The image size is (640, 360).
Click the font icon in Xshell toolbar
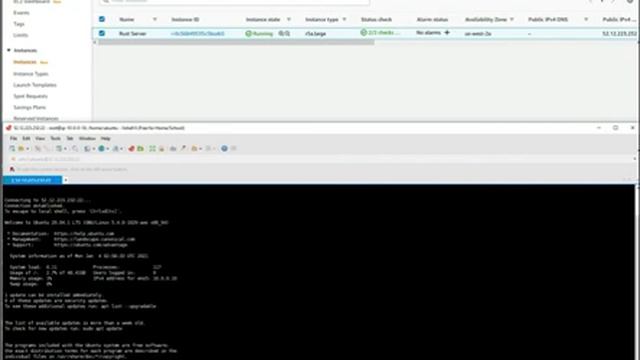click(x=116, y=149)
